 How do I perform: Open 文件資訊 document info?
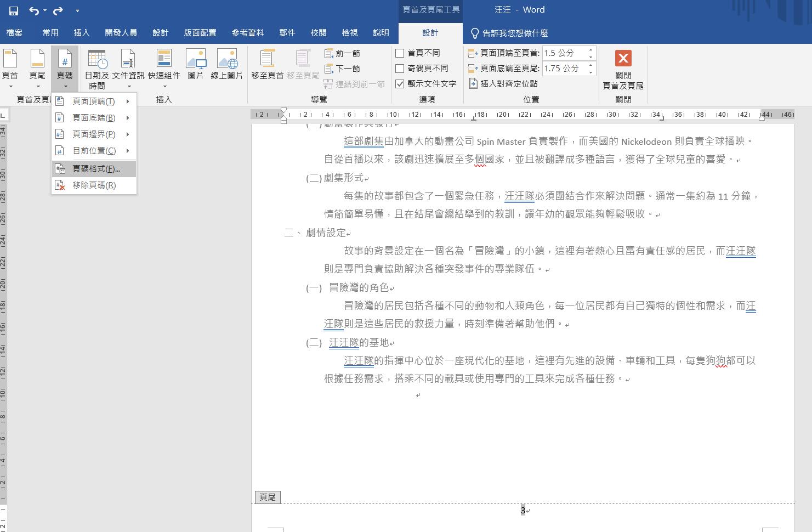pyautogui.click(x=128, y=69)
